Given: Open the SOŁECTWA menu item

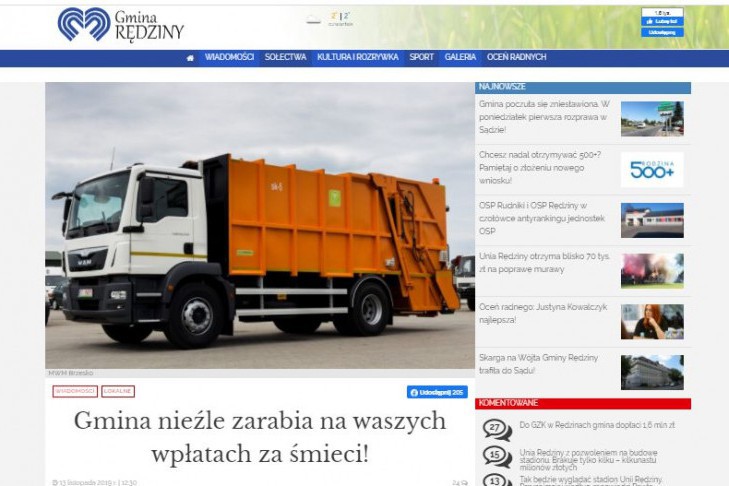Looking at the screenshot, I should click(x=285, y=58).
